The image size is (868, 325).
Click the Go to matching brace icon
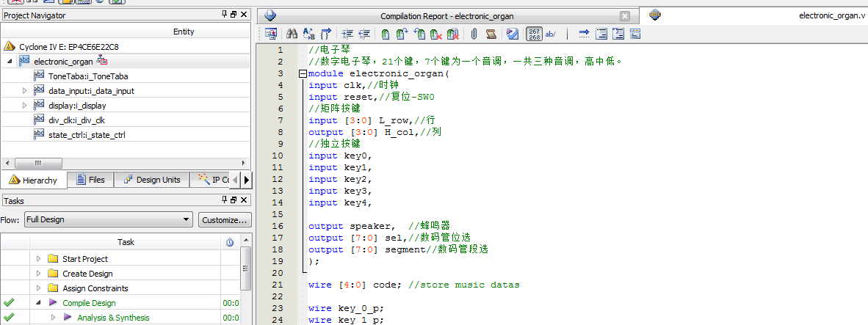click(x=326, y=34)
